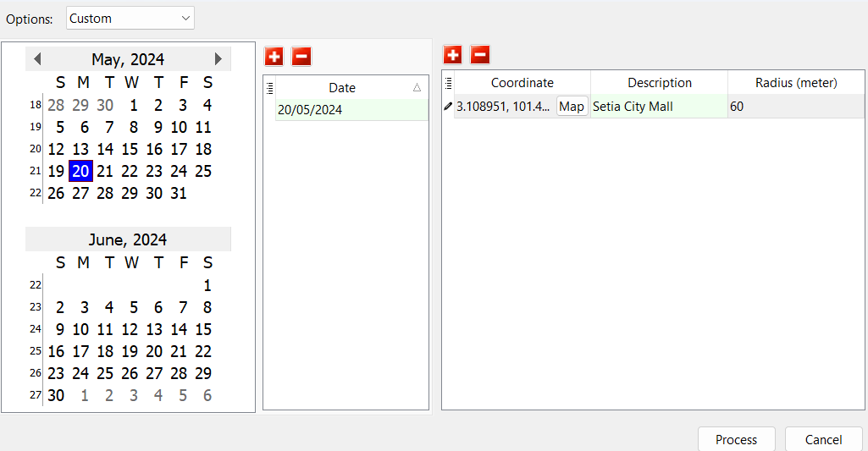Image resolution: width=868 pixels, height=451 pixels.
Task: Select June 12 in the calendar
Action: 130,329
